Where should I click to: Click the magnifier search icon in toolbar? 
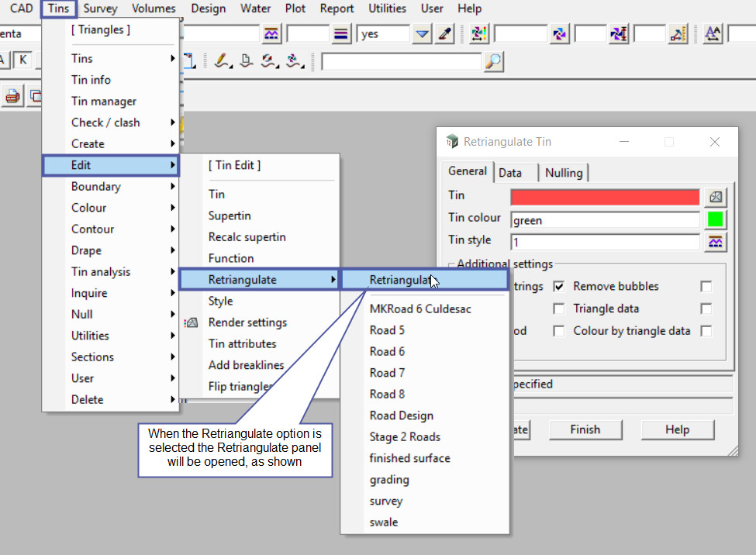pos(493,61)
